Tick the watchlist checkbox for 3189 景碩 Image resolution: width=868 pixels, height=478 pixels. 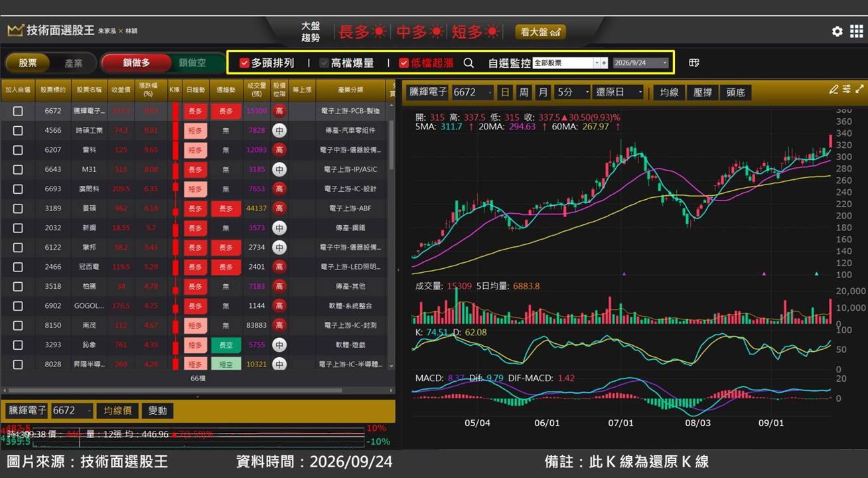(x=18, y=208)
